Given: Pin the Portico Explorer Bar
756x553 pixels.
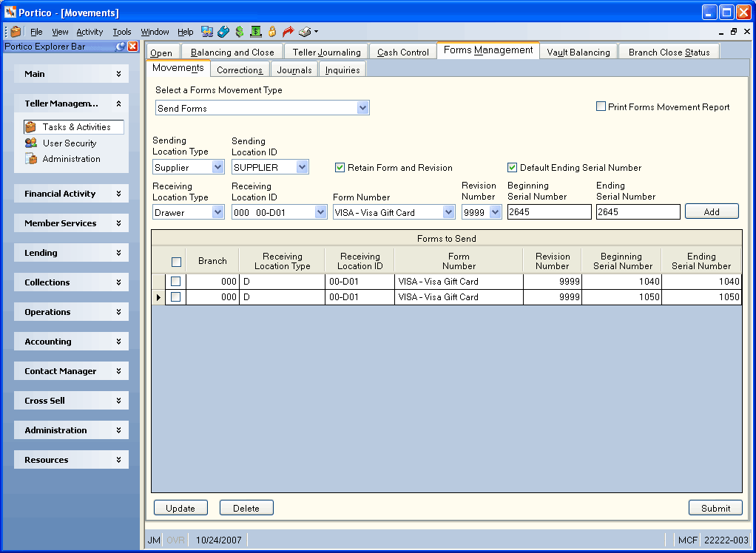Looking at the screenshot, I should click(x=120, y=47).
